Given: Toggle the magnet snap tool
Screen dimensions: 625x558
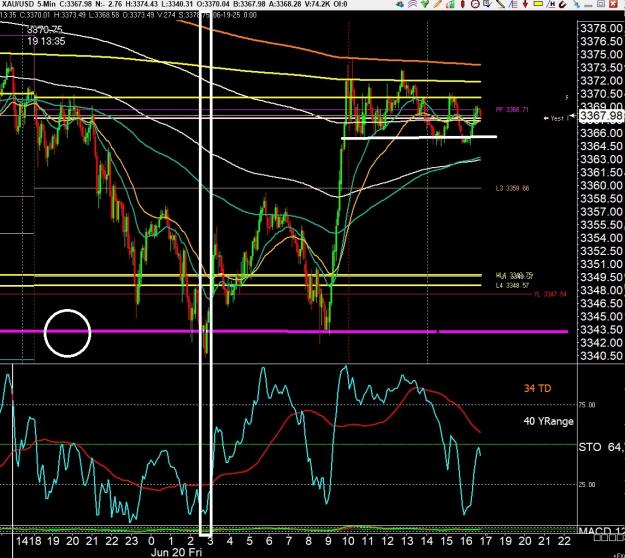Looking at the screenshot, I should click(x=563, y=4).
